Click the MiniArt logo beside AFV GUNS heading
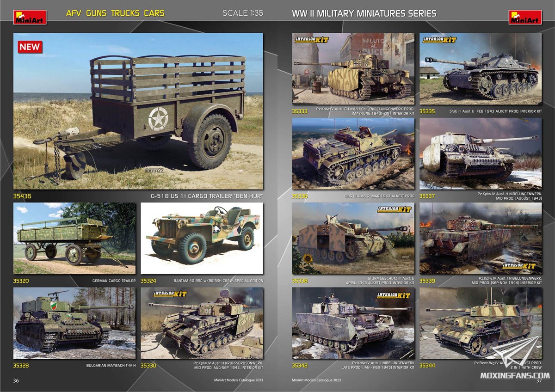The image size is (555, 392). click(30, 17)
